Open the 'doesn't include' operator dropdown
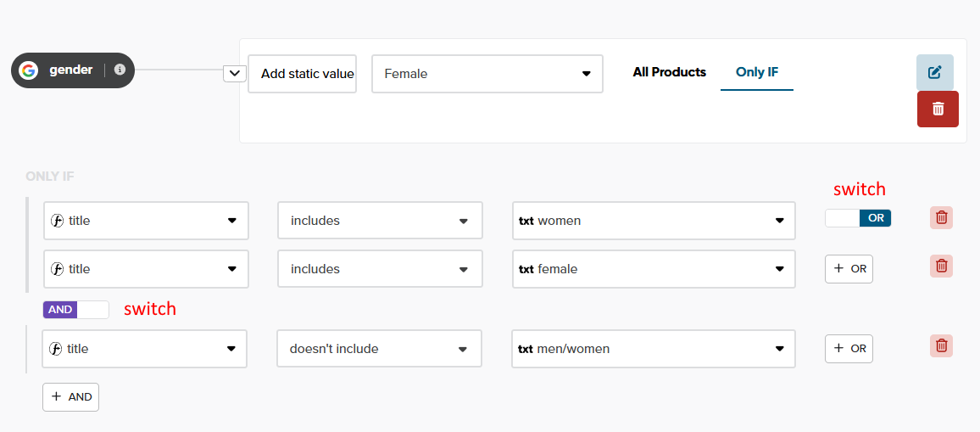980x432 pixels. pos(379,349)
